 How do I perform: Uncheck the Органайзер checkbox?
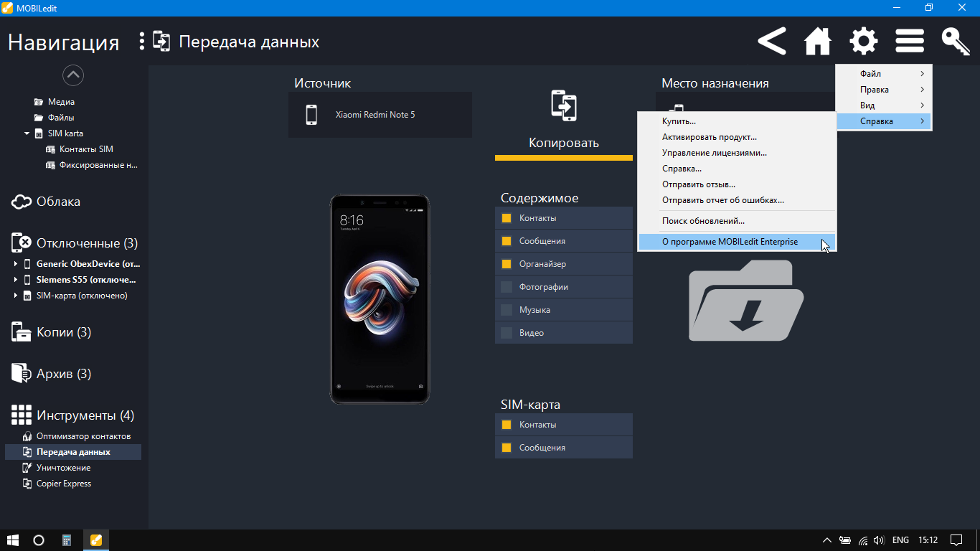coord(507,264)
